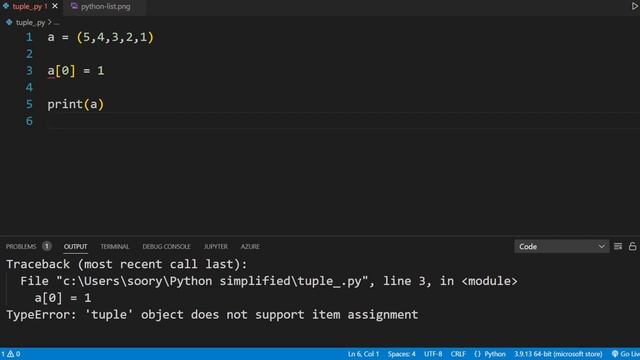This screenshot has width=640, height=360.
Task: Click line number 3 in gutter
Action: [29, 71]
